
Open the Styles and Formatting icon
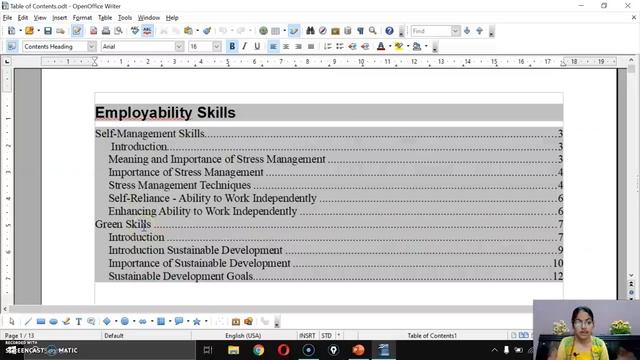pyautogui.click(x=11, y=46)
